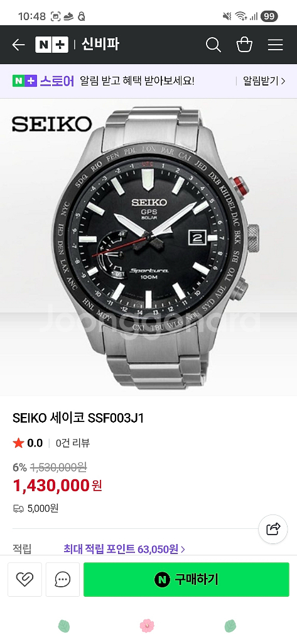
Task: Tap the back arrow icon
Action: point(18,45)
